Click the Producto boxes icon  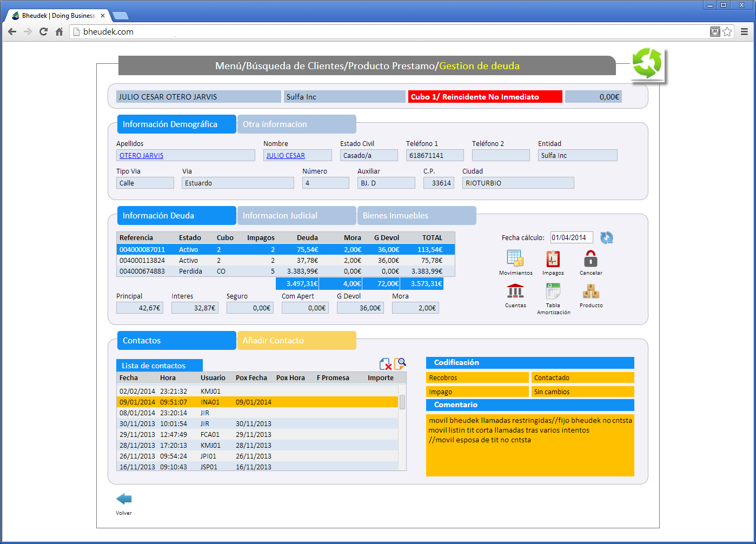[x=591, y=292]
